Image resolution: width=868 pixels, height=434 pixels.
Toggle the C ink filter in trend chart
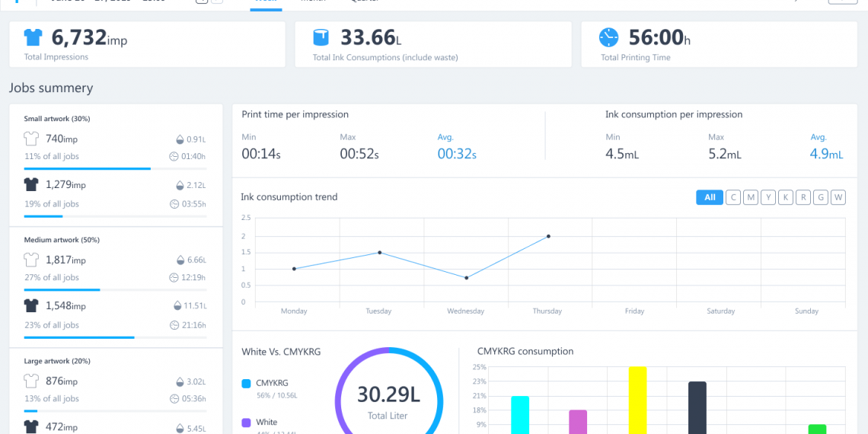coord(733,197)
